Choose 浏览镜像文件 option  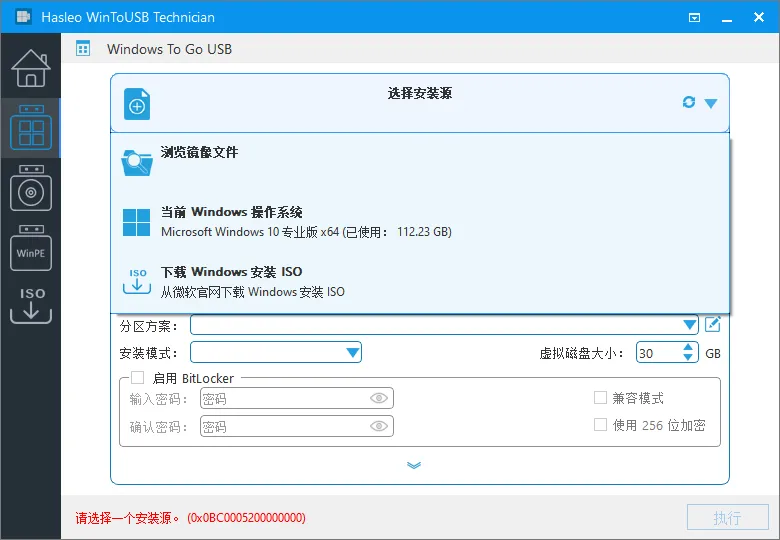[420, 163]
